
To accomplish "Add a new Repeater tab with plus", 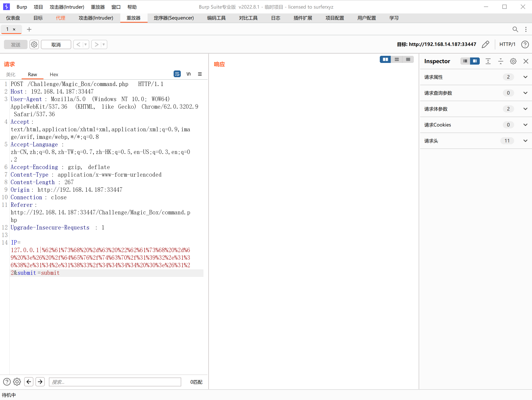I will [29, 29].
